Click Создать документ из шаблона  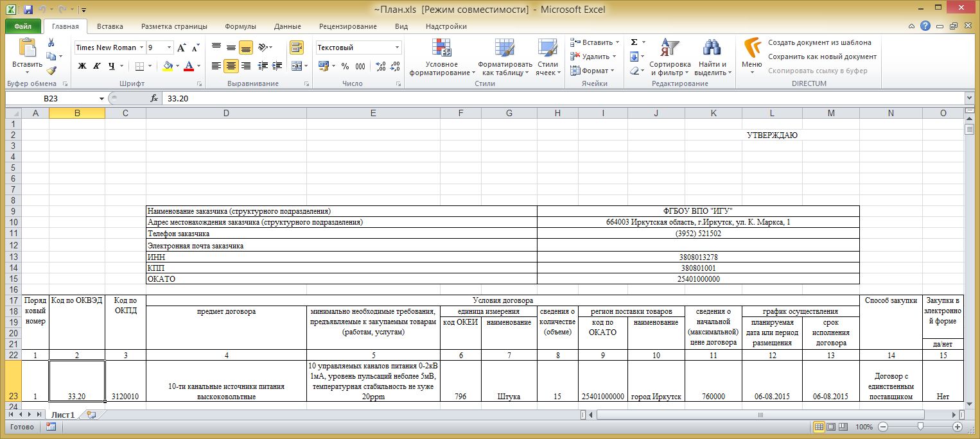(x=819, y=42)
